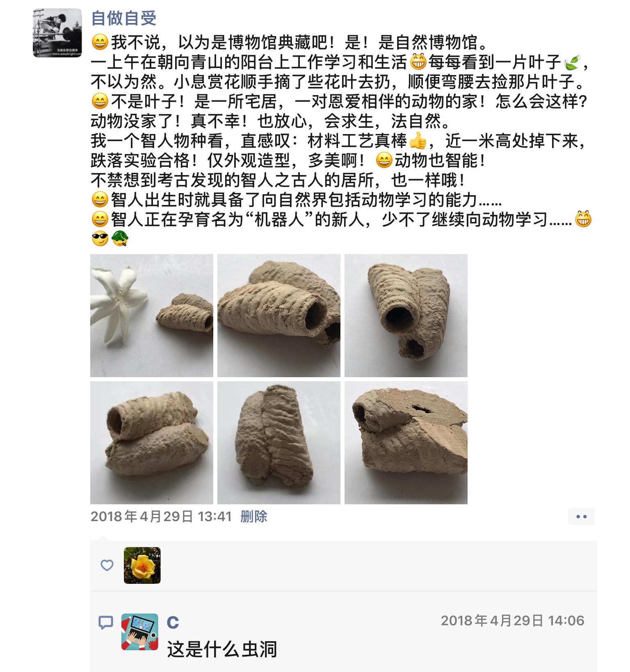Open the third photo showing two holes
Screen dimensions: 630x672
[406, 315]
